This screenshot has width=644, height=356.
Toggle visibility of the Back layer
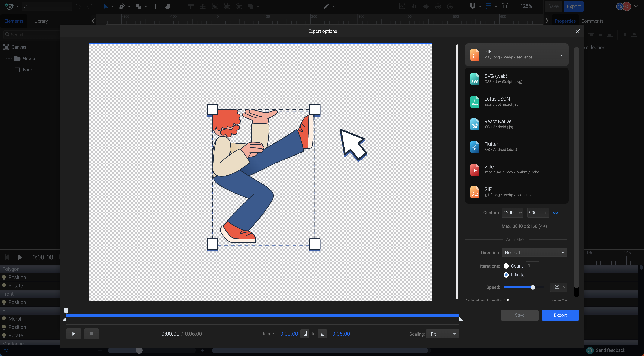pyautogui.click(x=17, y=70)
